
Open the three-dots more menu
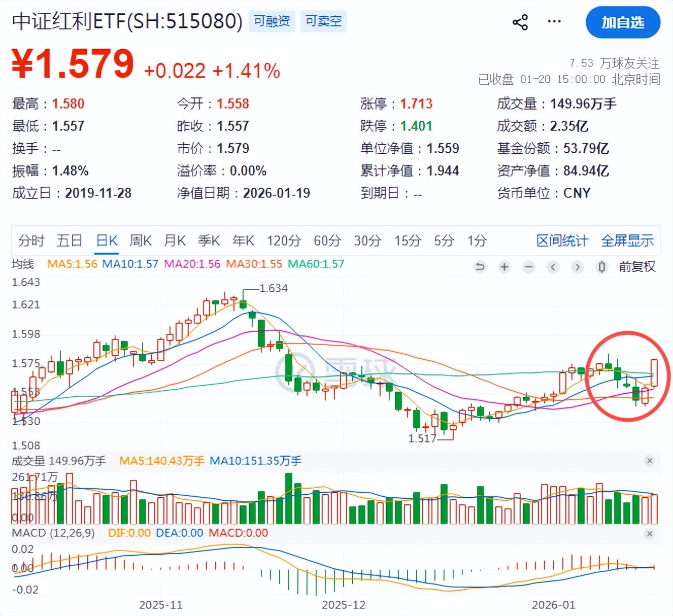point(554,22)
